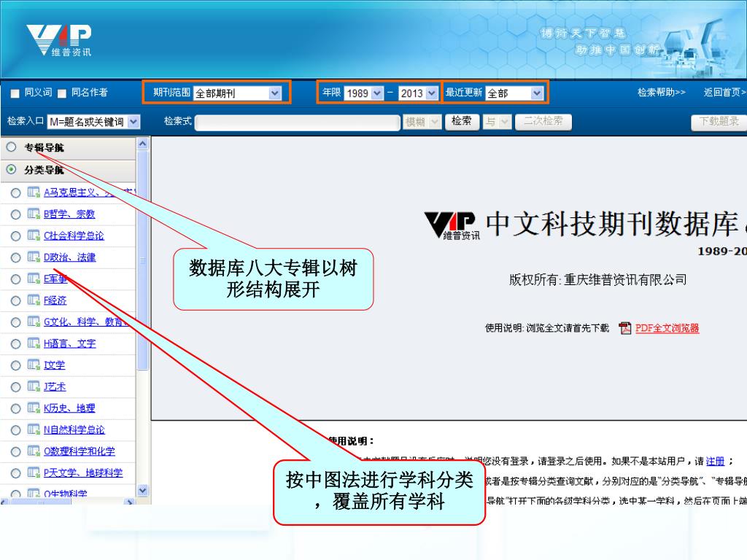The height and width of the screenshot is (560, 747).
Task: Click the VIP 维普资讯 logo in header
Action: [59, 41]
